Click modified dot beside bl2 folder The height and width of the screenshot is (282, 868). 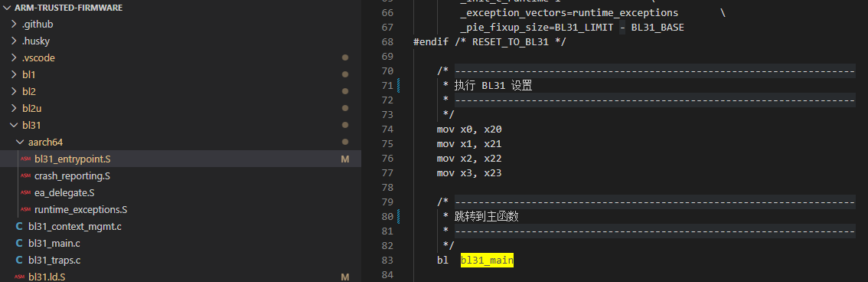(x=345, y=91)
